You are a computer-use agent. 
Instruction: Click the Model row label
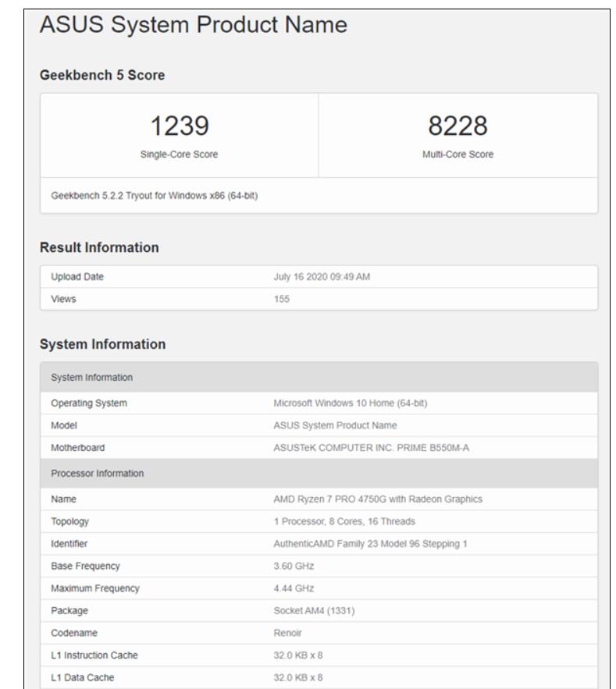coord(64,425)
